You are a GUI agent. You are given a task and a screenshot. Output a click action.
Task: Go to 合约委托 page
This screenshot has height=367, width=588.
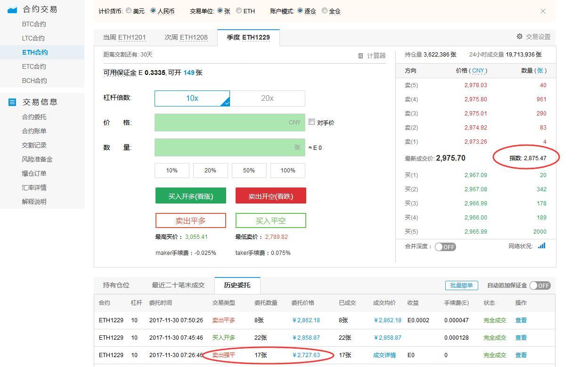click(34, 117)
